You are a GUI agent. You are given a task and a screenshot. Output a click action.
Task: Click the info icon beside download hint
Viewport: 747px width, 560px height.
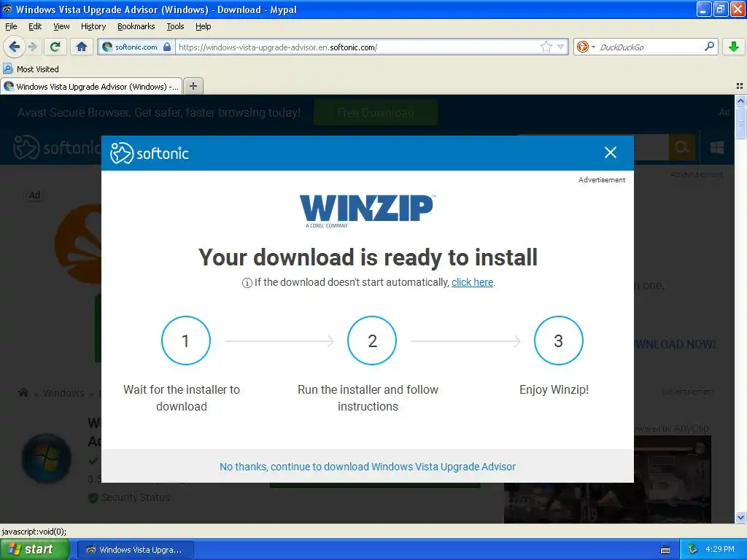pos(247,283)
